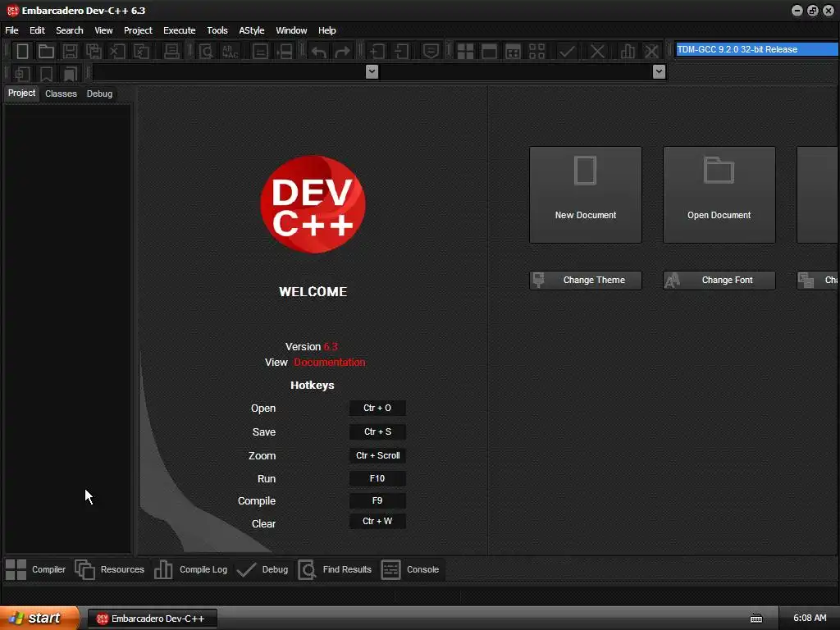Screen dimensions: 840x630
Task: Click the Save floppy disk toolbar icon
Action: click(x=70, y=52)
